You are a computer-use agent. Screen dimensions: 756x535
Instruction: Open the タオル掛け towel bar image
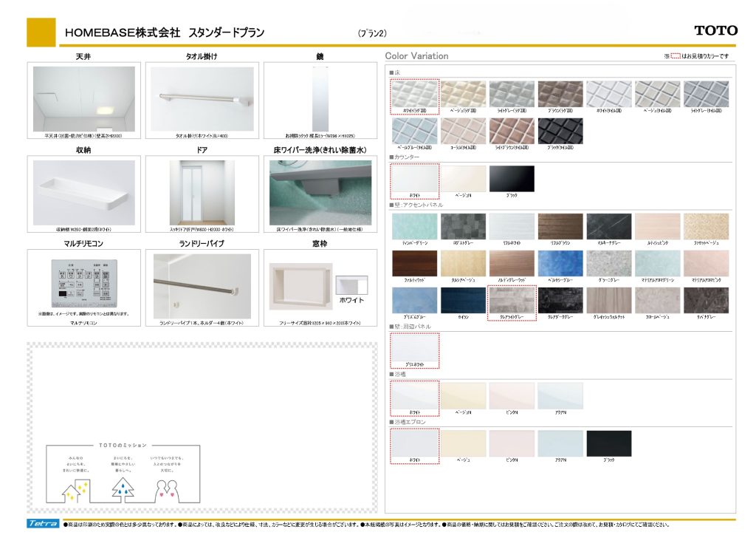pyautogui.click(x=202, y=98)
